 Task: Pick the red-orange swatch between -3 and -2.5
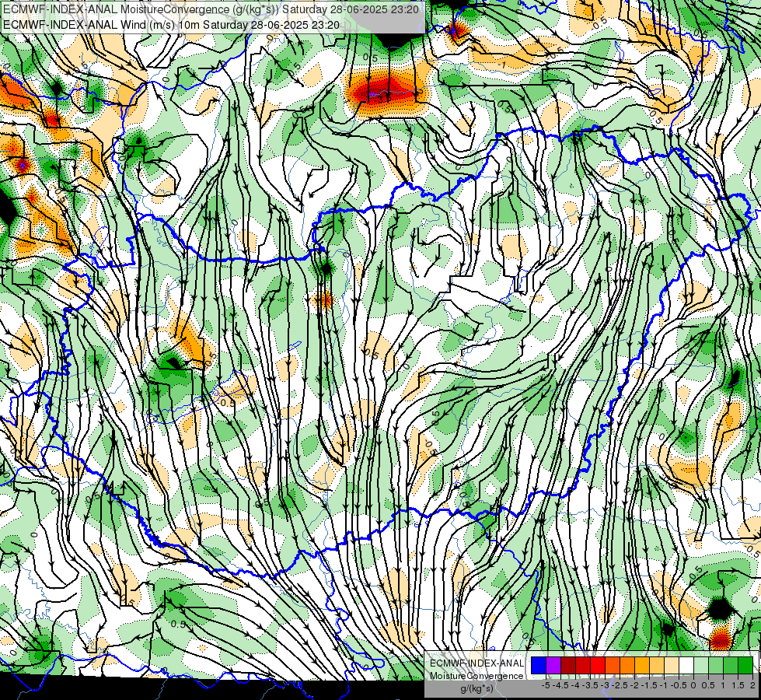[613, 666]
